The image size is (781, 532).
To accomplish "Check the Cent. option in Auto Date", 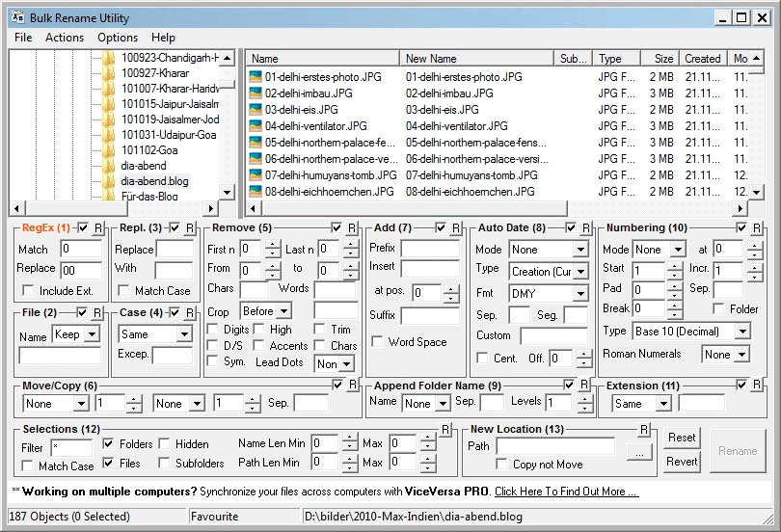I will [x=482, y=358].
